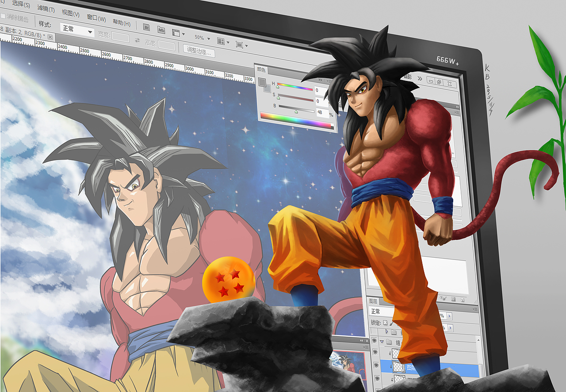The width and height of the screenshot is (566, 392).
Task: Expand the collapsed group folder arrow
Action: pyautogui.click(x=386, y=331)
